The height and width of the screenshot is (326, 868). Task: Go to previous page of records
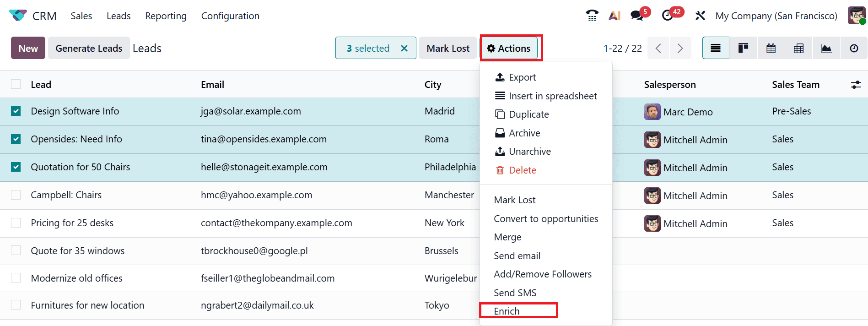(658, 48)
